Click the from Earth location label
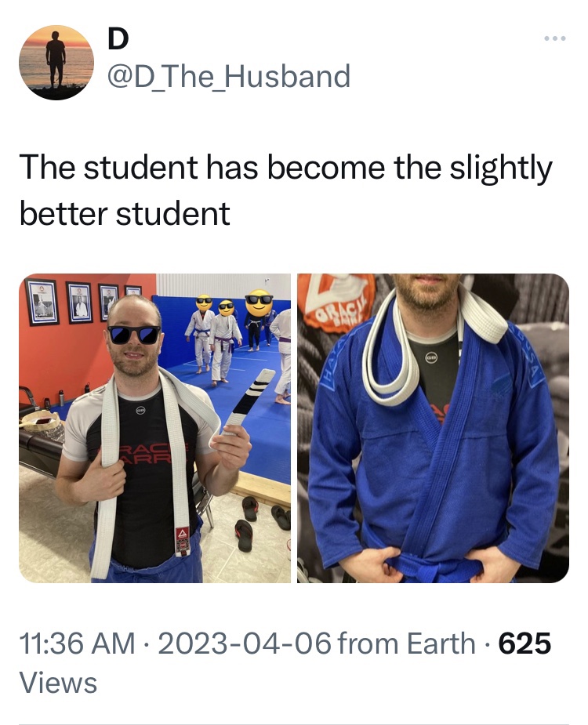 click(407, 643)
